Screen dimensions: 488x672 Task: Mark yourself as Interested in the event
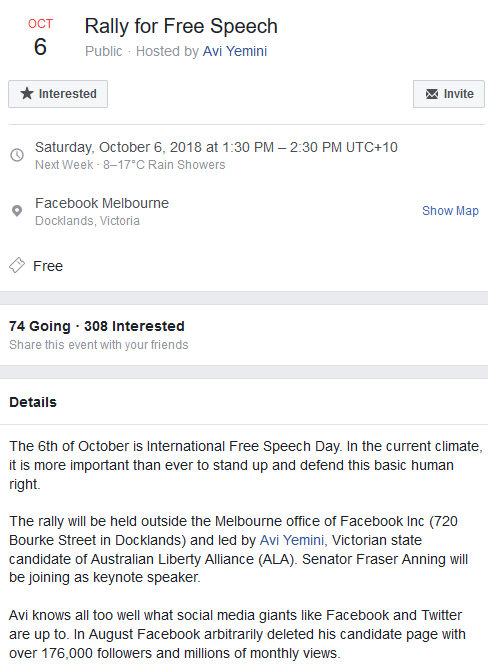[58, 94]
